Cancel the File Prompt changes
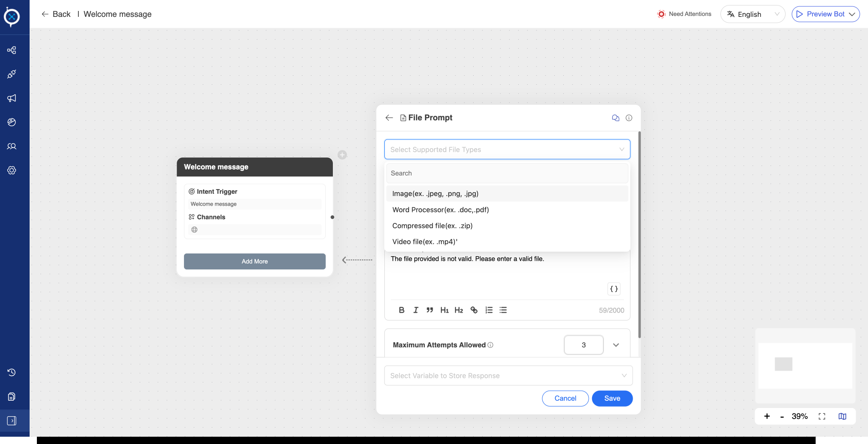 [565, 398]
